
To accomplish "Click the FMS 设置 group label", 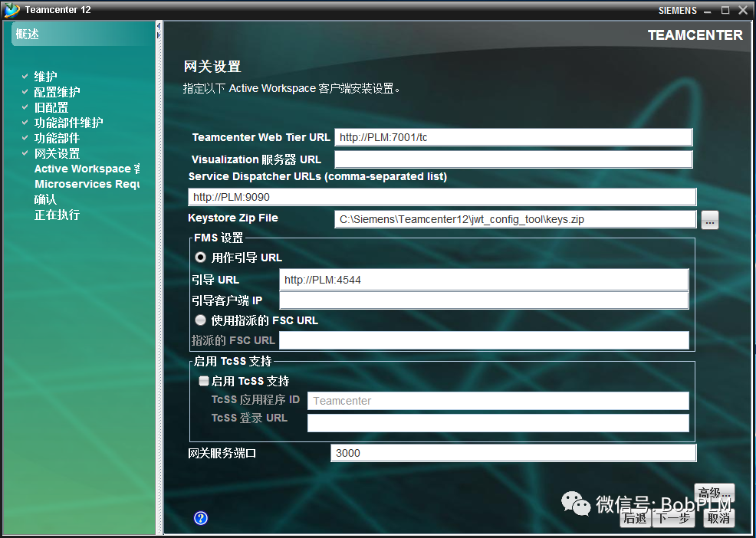I will point(219,238).
